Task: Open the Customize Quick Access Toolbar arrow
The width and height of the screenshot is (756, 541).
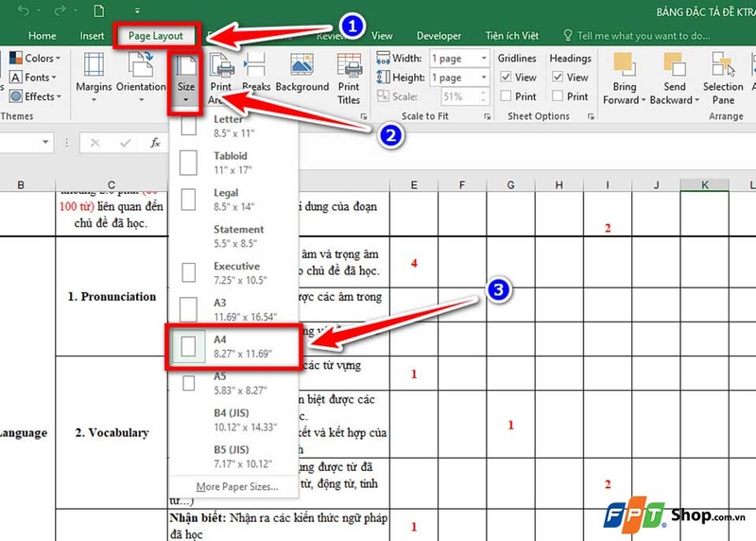Action: pyautogui.click(x=137, y=10)
